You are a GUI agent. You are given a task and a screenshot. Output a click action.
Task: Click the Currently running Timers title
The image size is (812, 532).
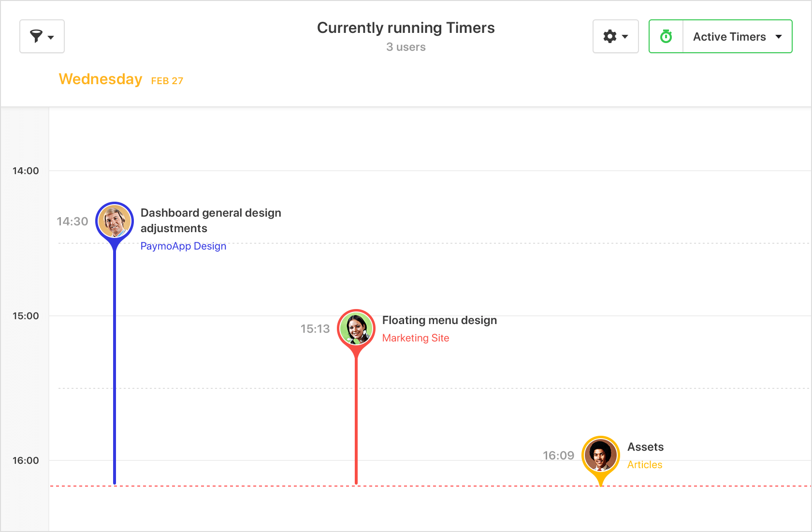pyautogui.click(x=406, y=28)
